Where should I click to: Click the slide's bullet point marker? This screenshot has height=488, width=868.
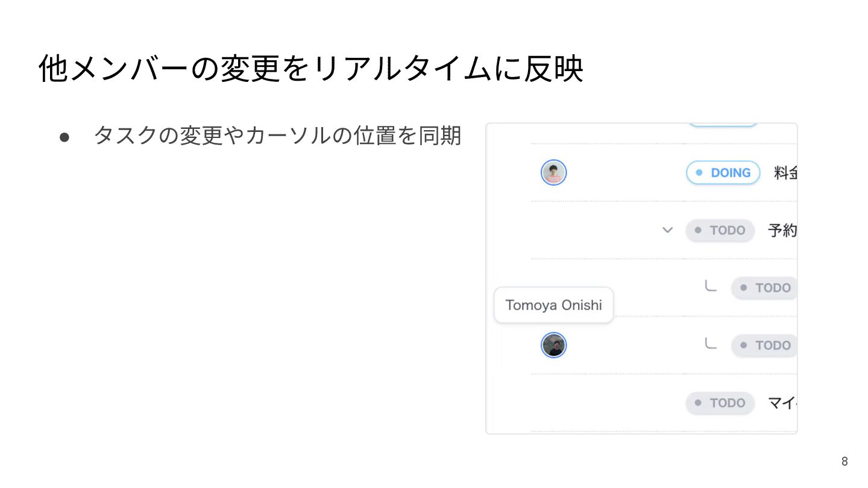coord(65,136)
